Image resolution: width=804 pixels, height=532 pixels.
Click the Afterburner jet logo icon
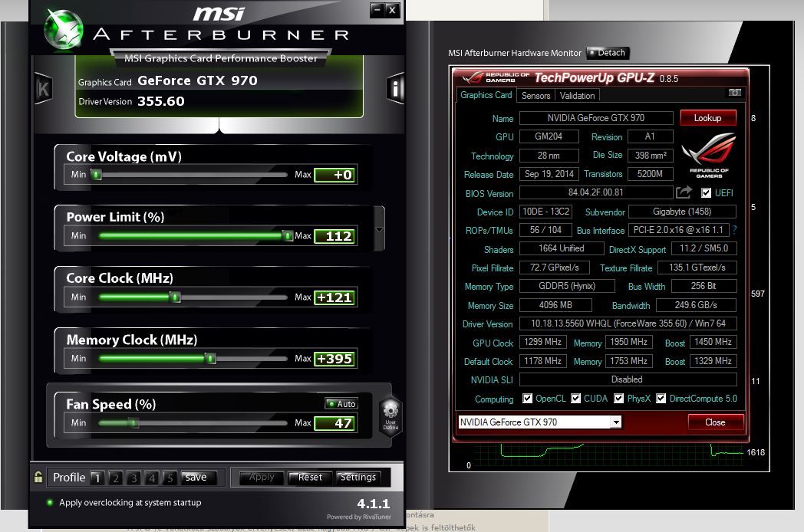click(64, 31)
